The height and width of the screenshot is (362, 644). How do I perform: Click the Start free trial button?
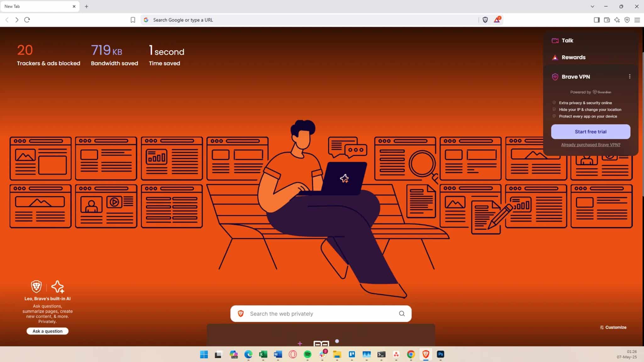pos(590,131)
